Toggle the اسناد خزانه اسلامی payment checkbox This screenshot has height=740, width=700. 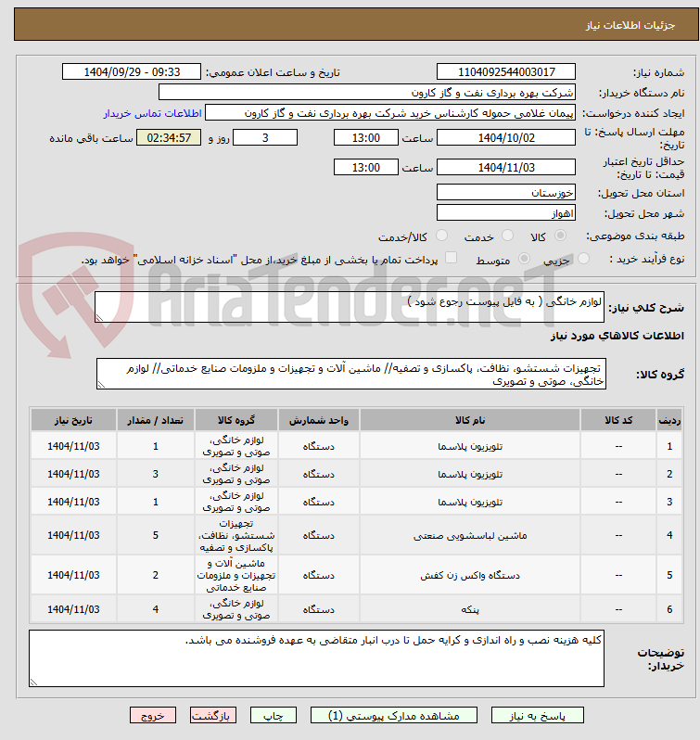452,257
